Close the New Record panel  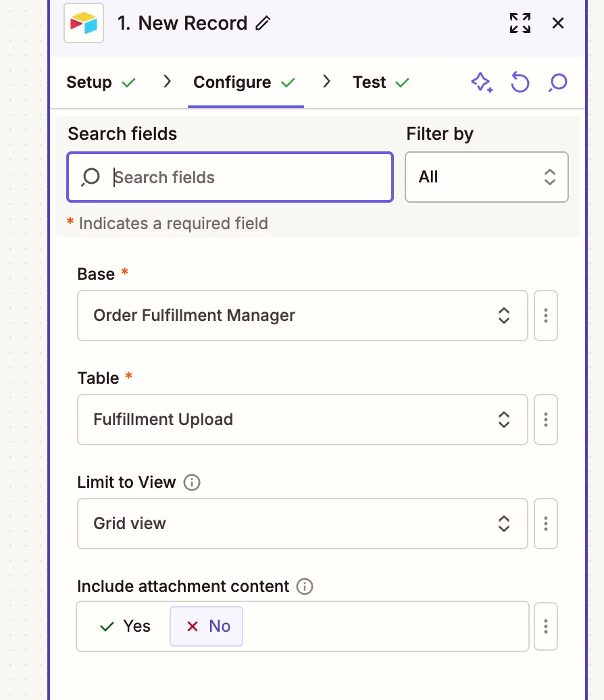[x=558, y=23]
